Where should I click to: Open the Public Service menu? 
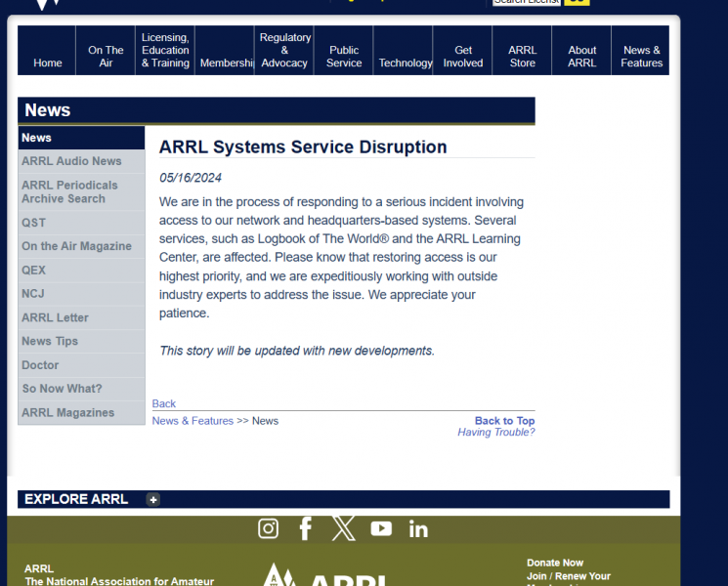[x=344, y=50]
